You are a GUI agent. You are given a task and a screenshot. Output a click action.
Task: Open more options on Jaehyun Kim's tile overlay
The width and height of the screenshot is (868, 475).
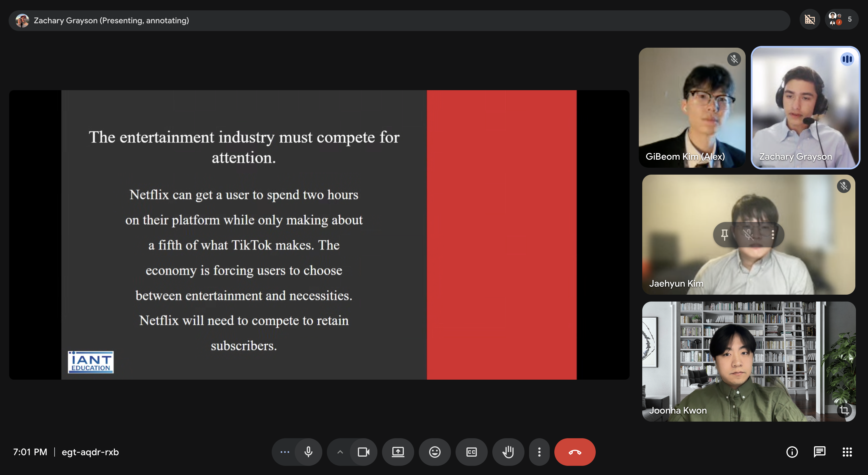point(773,234)
